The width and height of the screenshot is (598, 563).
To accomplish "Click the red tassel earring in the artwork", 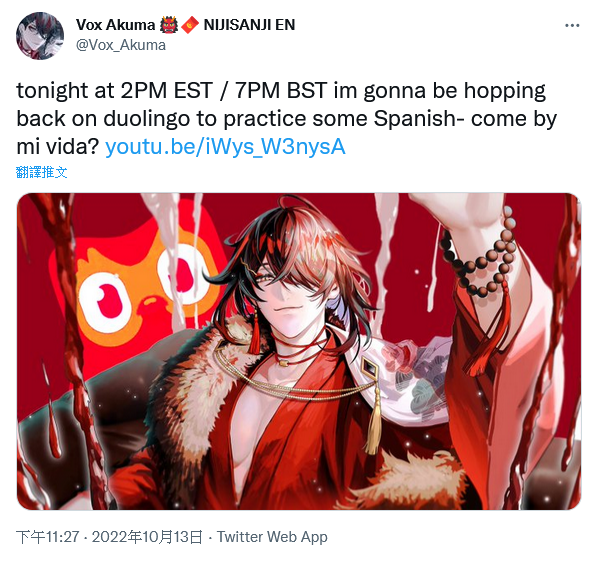I will 255,334.
